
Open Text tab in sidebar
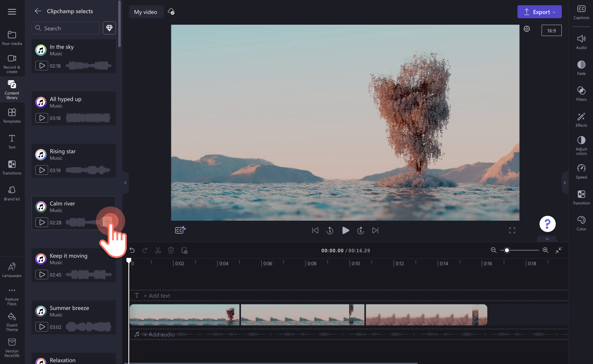[12, 142]
